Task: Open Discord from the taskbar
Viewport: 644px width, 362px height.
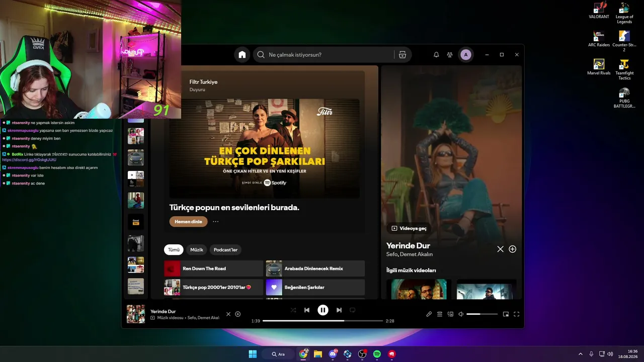Action: (333, 354)
